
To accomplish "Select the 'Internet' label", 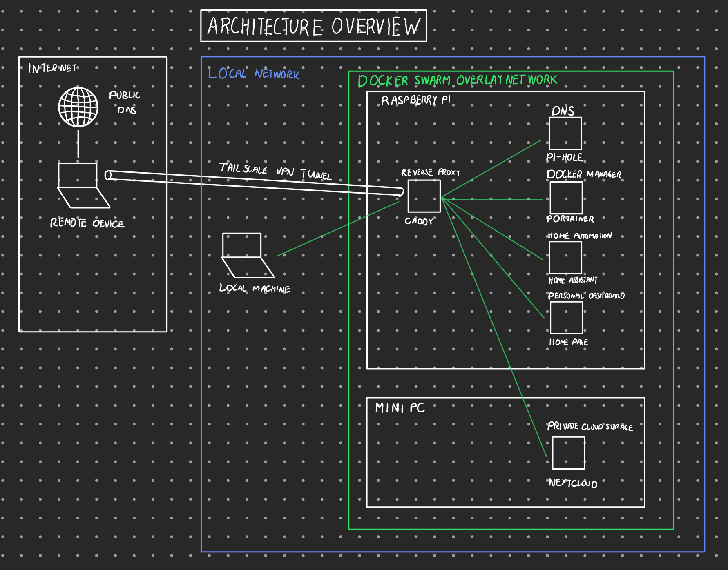I will click(52, 68).
